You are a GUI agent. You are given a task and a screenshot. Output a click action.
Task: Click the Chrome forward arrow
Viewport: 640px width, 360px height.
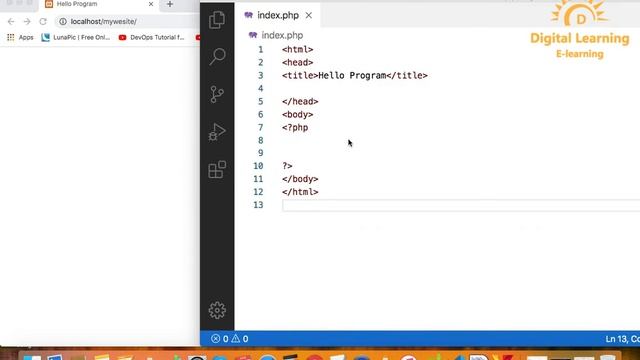(27, 22)
